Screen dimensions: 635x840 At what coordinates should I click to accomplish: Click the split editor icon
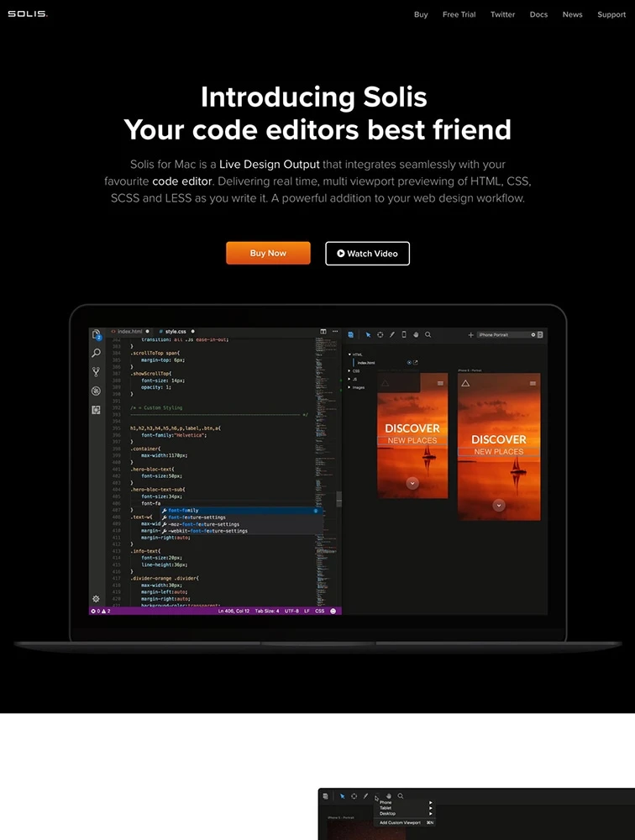[323, 332]
